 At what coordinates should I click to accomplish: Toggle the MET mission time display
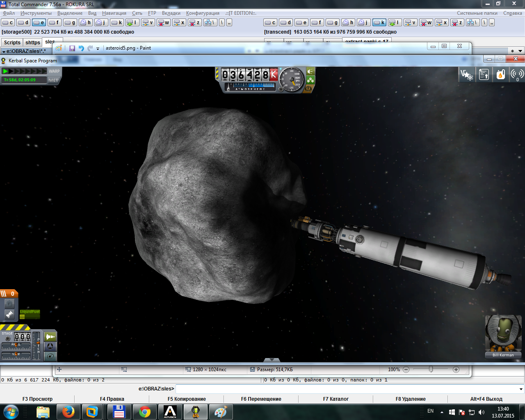click(x=54, y=80)
